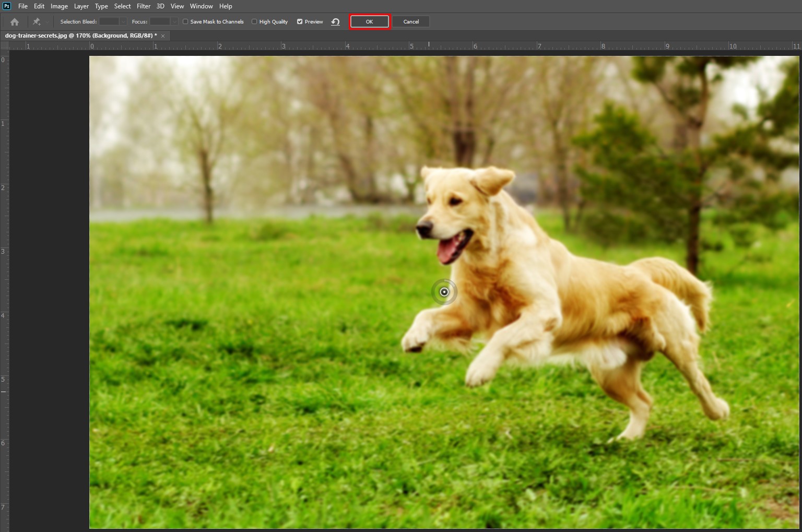Open the Image menu
Screen dimensions: 802x532
click(59, 6)
